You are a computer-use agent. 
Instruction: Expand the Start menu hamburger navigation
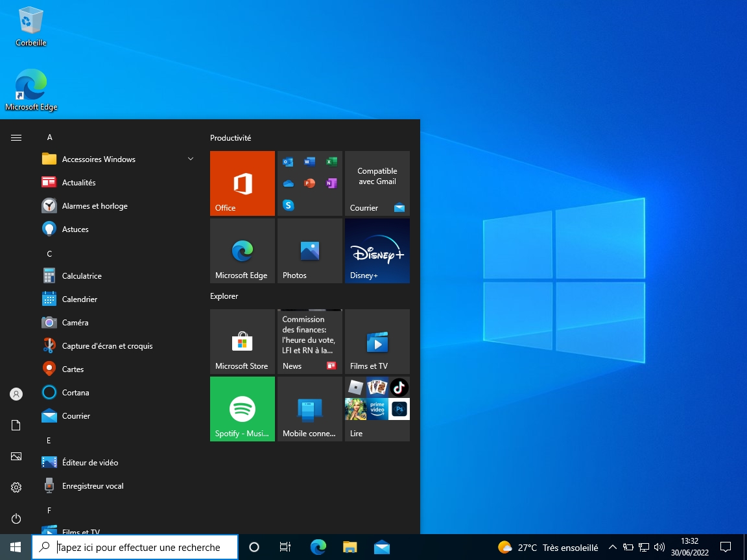(x=16, y=137)
